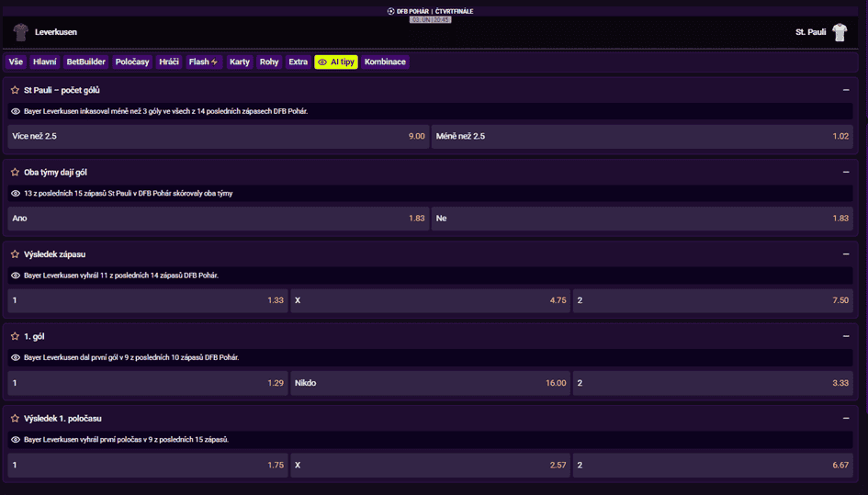Select the AI tipy tab
Image resolution: width=868 pixels, height=495 pixels.
coord(336,62)
